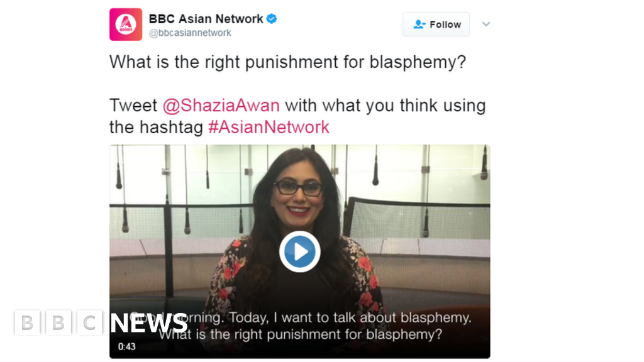Open the #AsianNetwork hashtag link

pos(269,127)
